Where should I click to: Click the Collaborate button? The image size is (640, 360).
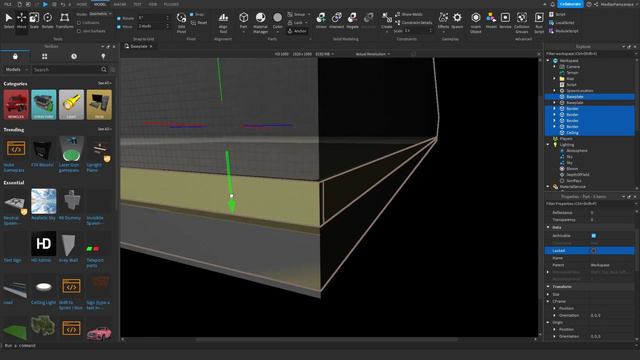tap(570, 4)
